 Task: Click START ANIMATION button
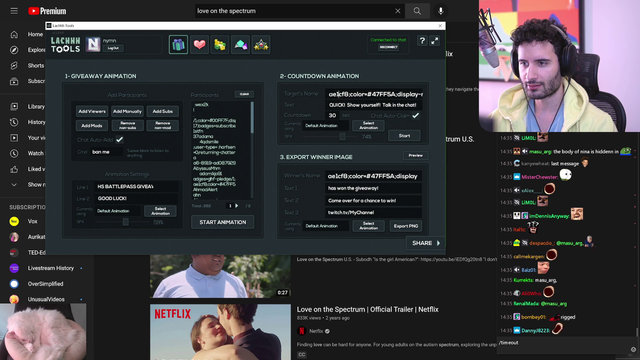tap(222, 222)
